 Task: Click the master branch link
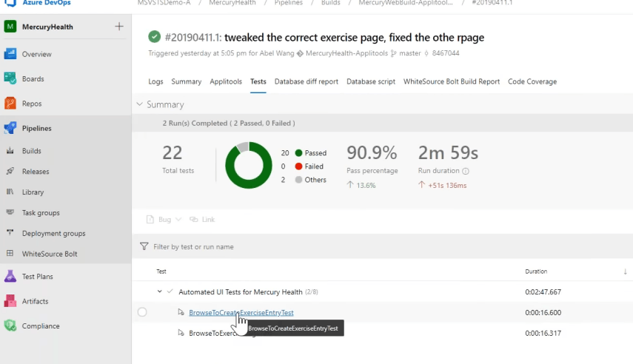click(409, 53)
